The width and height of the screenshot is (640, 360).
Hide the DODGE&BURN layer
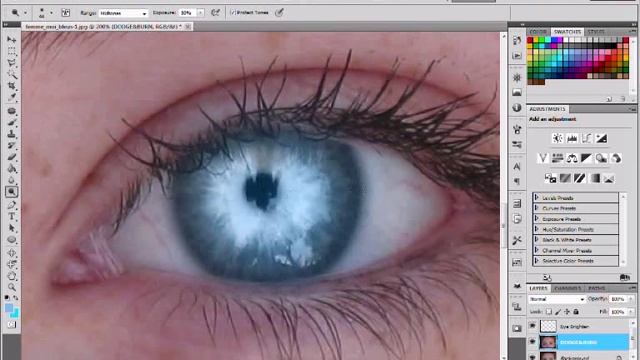tap(533, 342)
